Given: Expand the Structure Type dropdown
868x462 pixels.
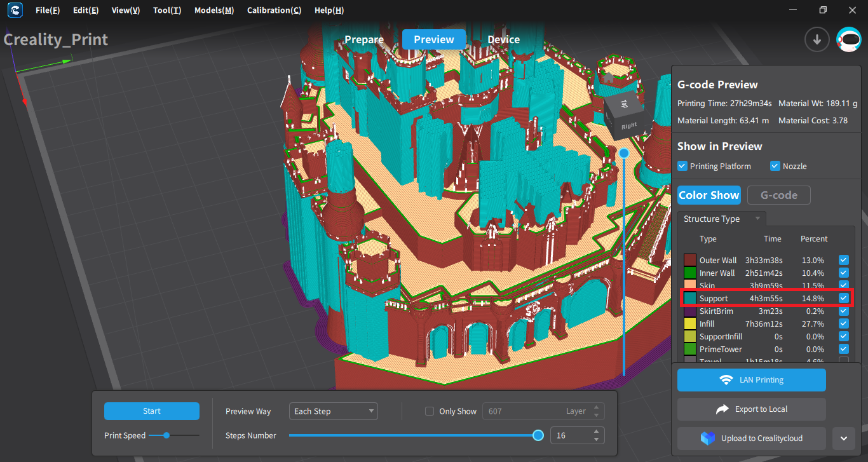Looking at the screenshot, I should click(x=721, y=219).
